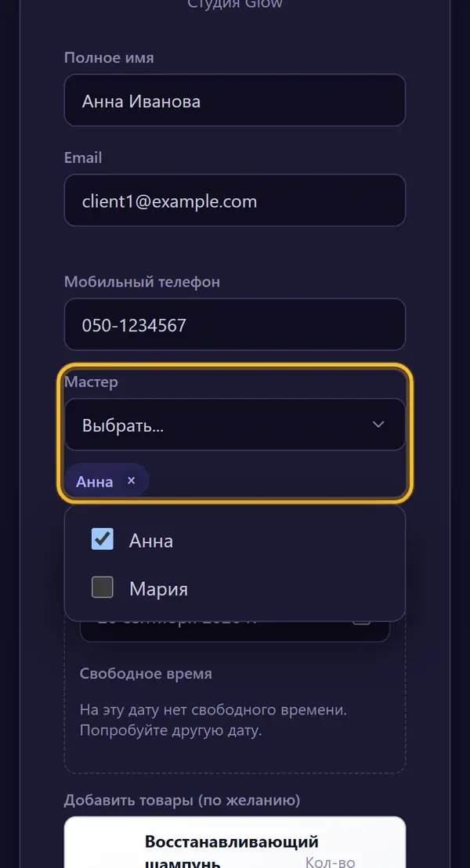Focus the mobile phone field 050-1234567
Screen dimensions: 470x868
pos(235,324)
